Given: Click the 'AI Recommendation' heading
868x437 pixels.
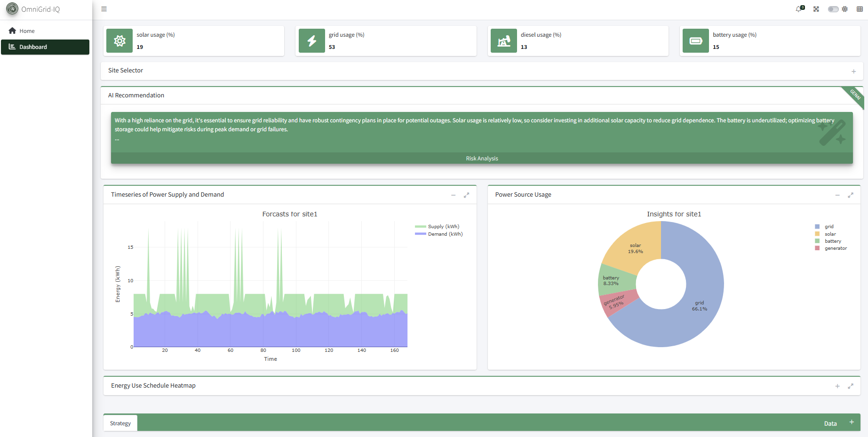Looking at the screenshot, I should tap(136, 95).
